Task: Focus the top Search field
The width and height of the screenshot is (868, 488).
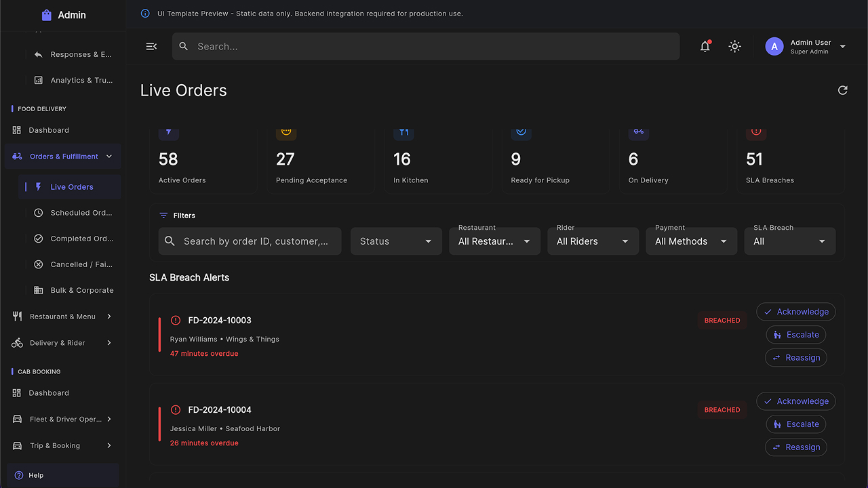Action: (426, 46)
